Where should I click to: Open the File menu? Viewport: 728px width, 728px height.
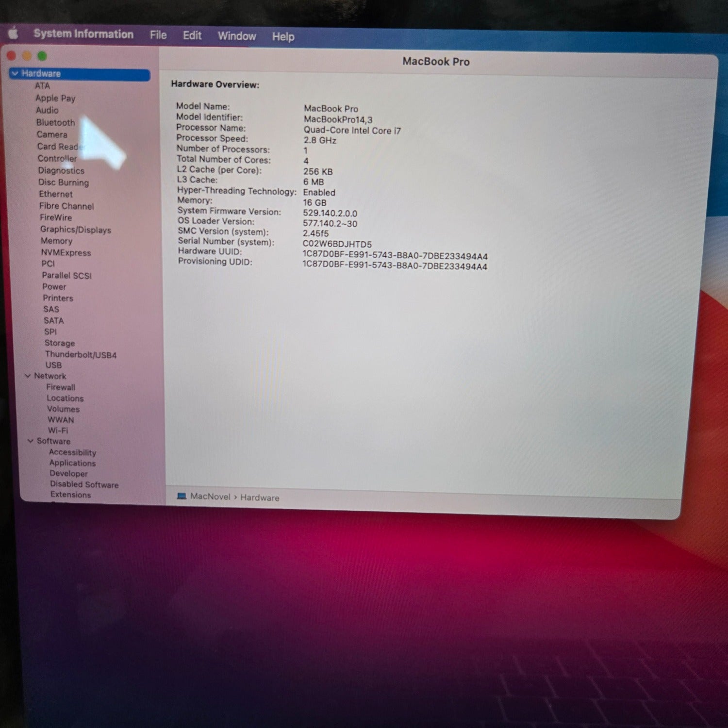point(158,35)
